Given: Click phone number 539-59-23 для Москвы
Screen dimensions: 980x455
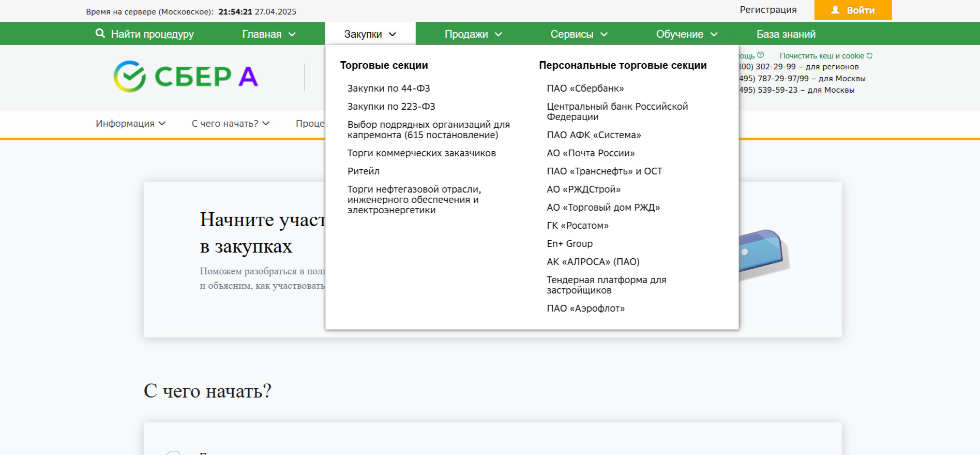Looking at the screenshot, I should [x=796, y=90].
